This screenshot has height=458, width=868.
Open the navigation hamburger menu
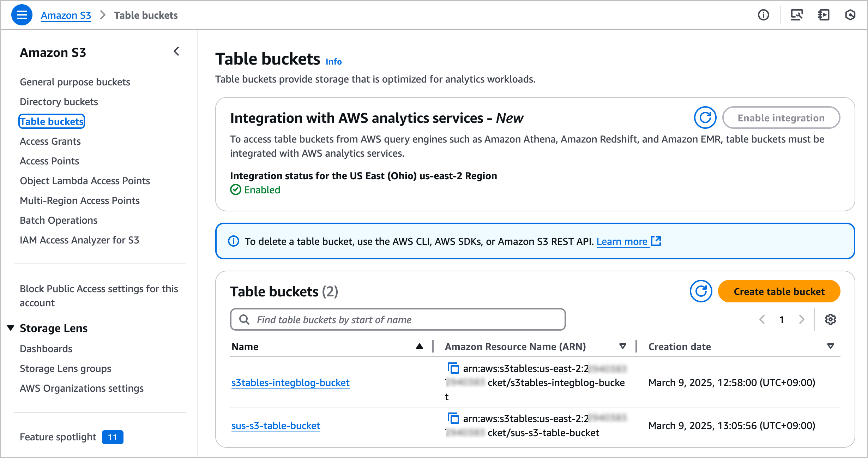(22, 15)
